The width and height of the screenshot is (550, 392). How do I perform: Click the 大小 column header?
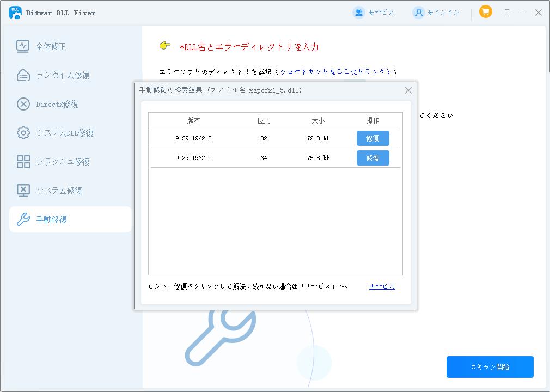(x=318, y=121)
